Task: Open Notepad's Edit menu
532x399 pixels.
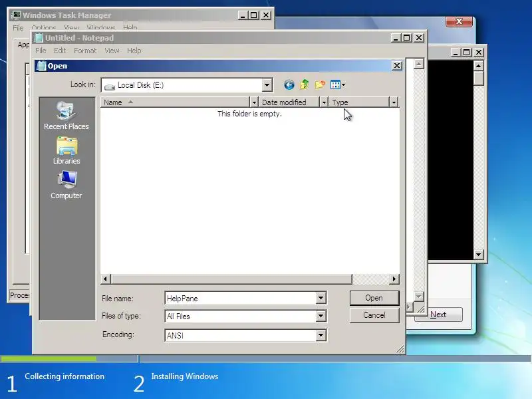Action: pyautogui.click(x=60, y=51)
